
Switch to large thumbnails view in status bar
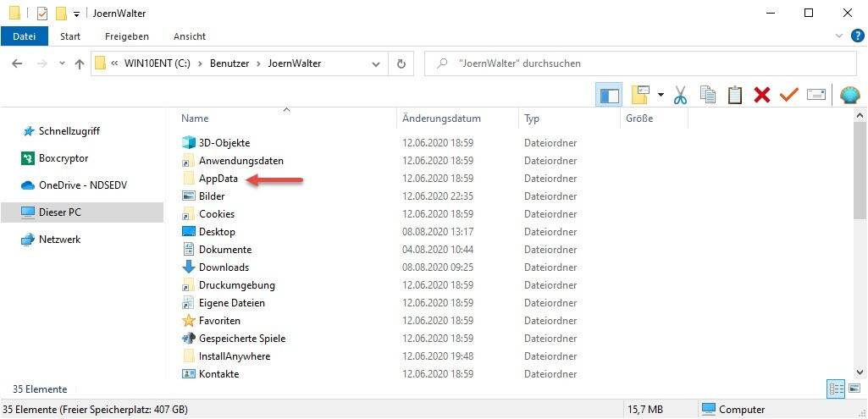point(853,389)
